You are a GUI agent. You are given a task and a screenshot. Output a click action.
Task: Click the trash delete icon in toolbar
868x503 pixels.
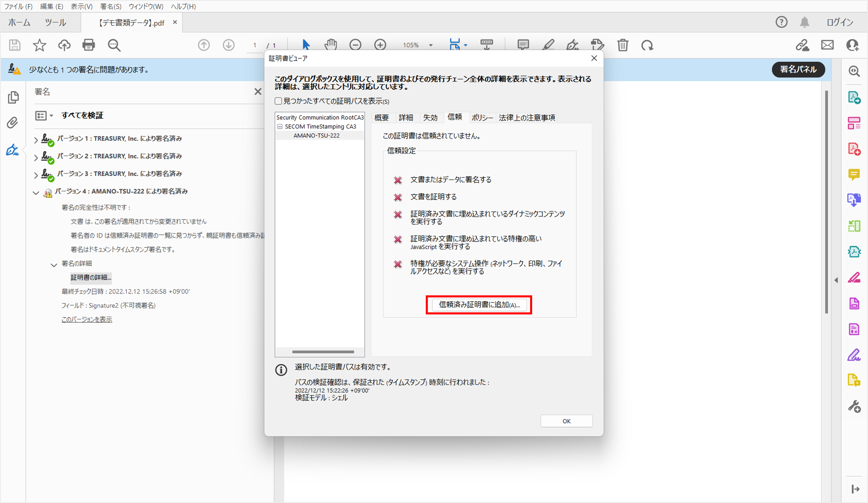pyautogui.click(x=622, y=45)
